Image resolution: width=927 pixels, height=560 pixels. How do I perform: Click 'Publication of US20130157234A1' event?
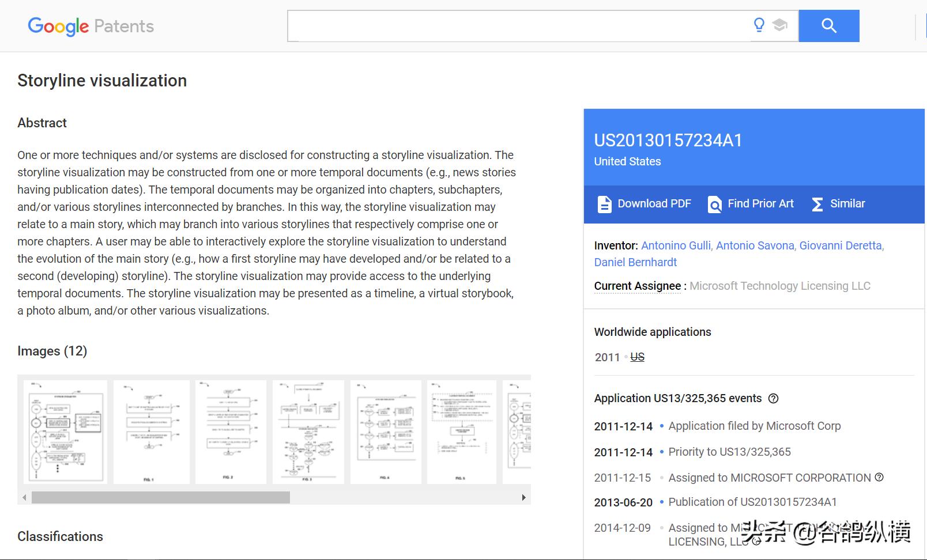(753, 502)
